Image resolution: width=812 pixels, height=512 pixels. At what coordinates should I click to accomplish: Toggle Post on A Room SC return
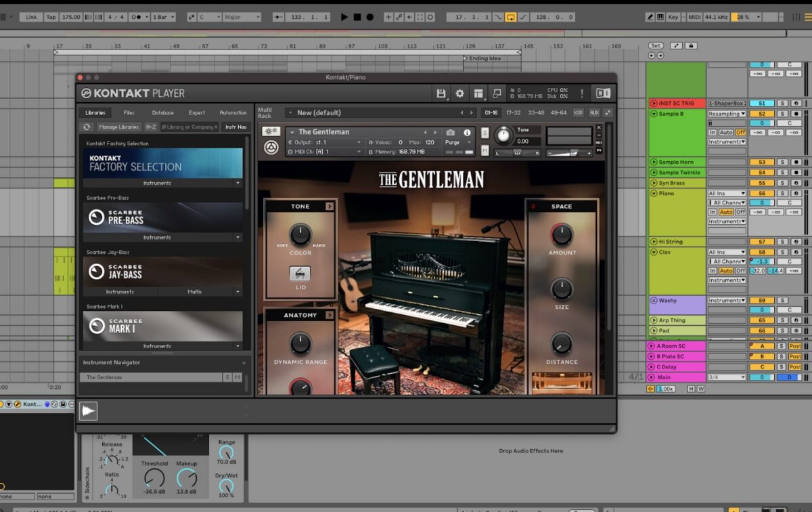pos(794,346)
